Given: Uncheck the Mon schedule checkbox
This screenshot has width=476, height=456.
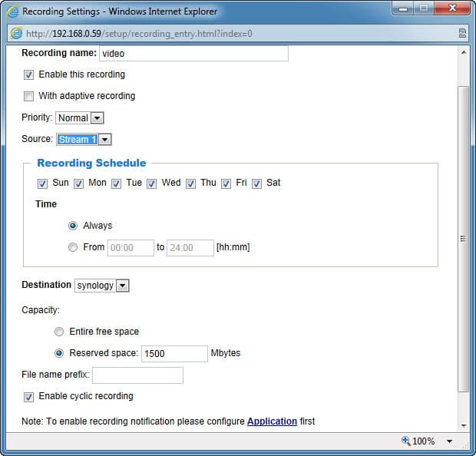Looking at the screenshot, I should click(78, 183).
